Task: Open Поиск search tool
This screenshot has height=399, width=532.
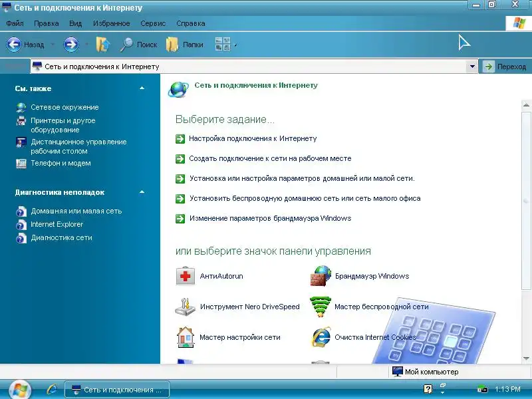Action: click(x=139, y=45)
